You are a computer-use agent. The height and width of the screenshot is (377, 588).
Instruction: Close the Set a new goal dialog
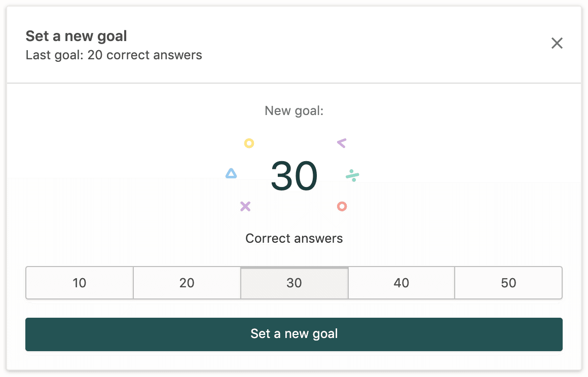click(557, 44)
